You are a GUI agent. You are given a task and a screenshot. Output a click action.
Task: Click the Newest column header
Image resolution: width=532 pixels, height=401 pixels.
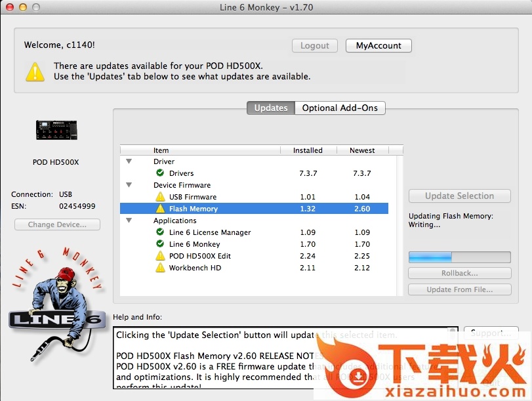[x=362, y=150]
